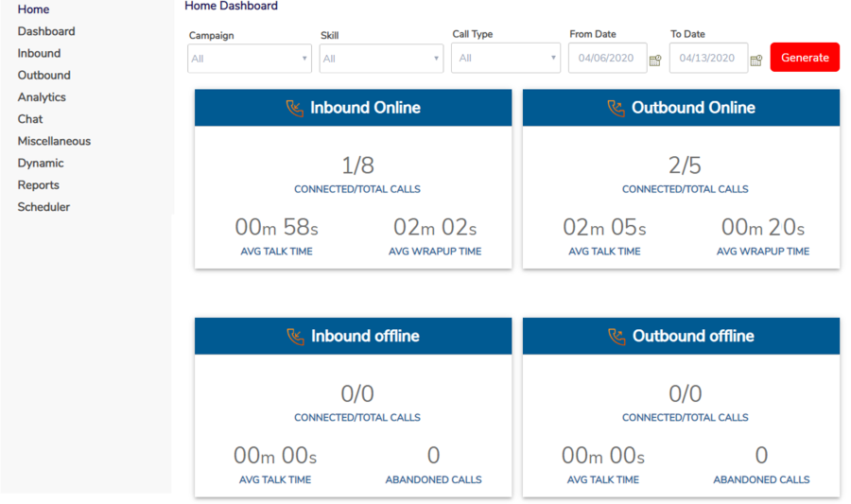This screenshot has width=851, height=504.
Task: Click the Outbound offline phone icon
Action: point(617,337)
